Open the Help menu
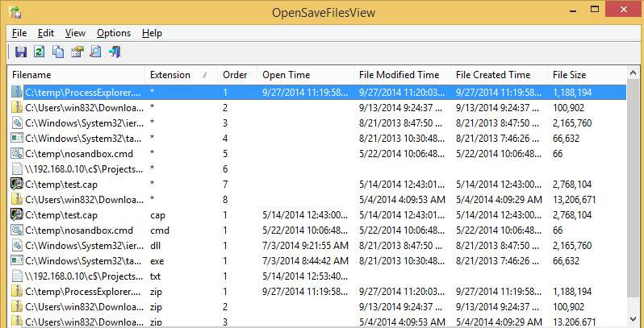Viewport: 644px width, 328px height. point(152,33)
